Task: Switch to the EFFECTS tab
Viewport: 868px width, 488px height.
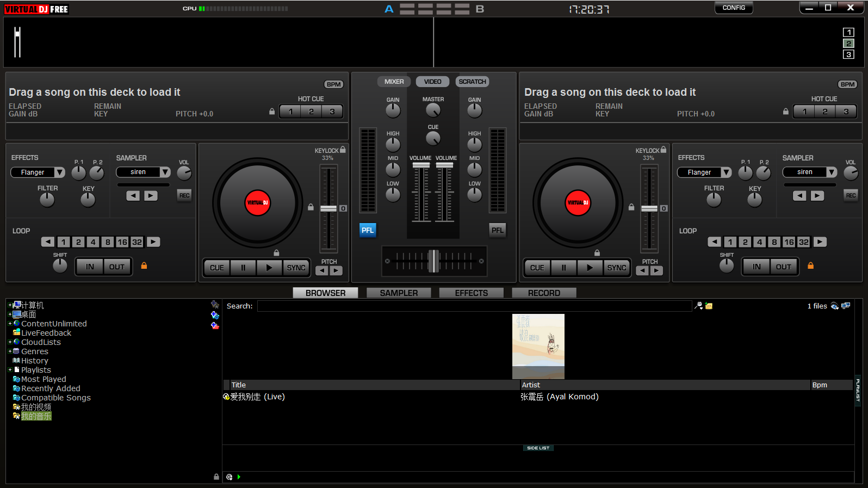Action: click(x=471, y=293)
